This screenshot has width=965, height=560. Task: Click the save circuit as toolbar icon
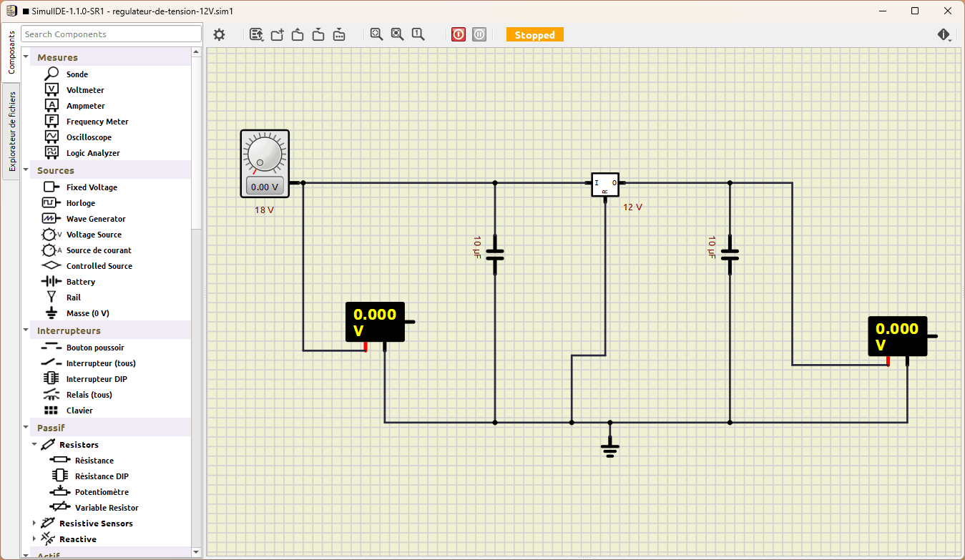click(340, 34)
